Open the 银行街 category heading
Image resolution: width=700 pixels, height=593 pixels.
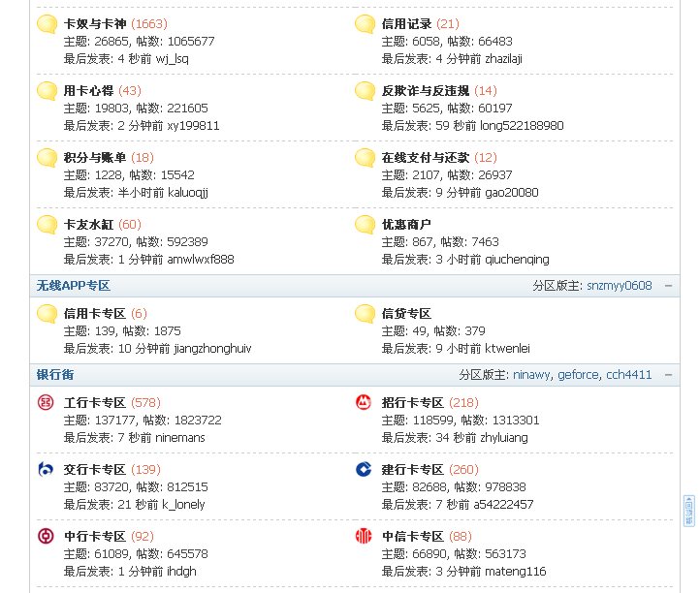[x=55, y=374]
